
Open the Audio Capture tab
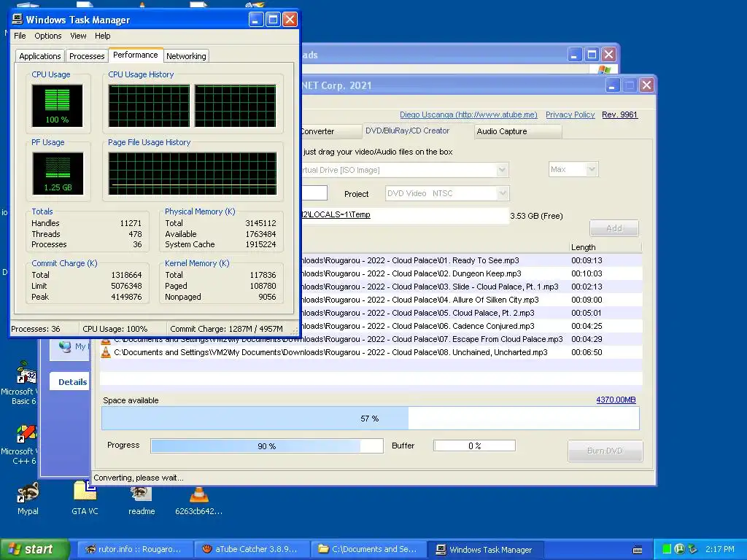tap(519, 131)
